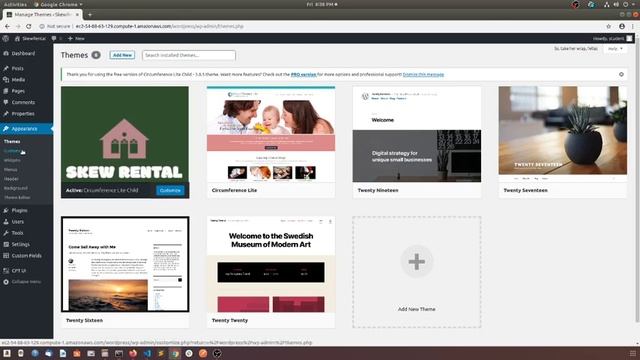
Task: Click the Properties pin icon in sidebar
Action: [x=6, y=114]
